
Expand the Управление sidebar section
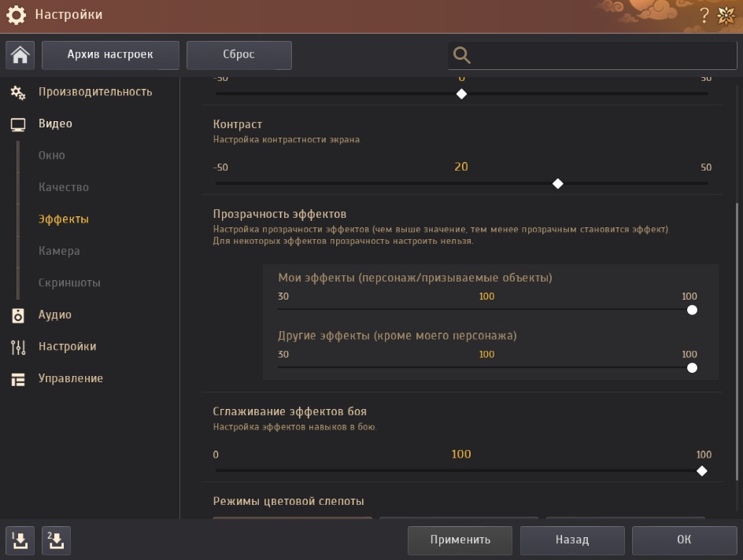(70, 378)
